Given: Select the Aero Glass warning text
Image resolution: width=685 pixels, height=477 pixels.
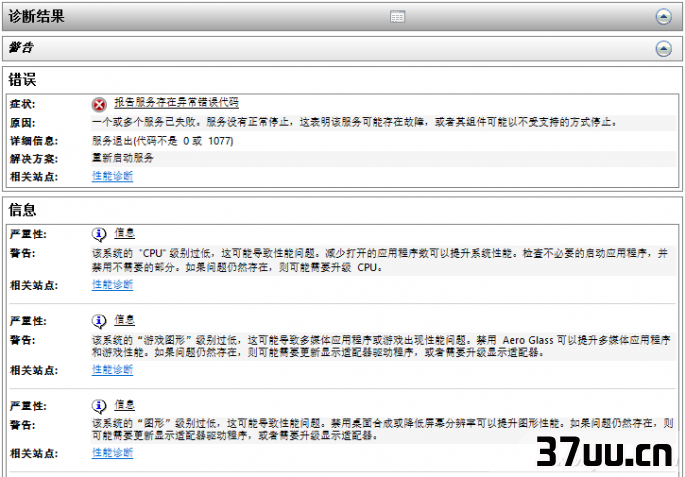Looking at the screenshot, I should pos(381,346).
